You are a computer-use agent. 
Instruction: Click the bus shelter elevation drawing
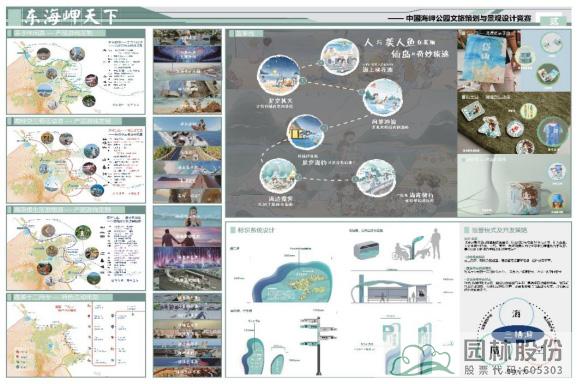pos(391,287)
